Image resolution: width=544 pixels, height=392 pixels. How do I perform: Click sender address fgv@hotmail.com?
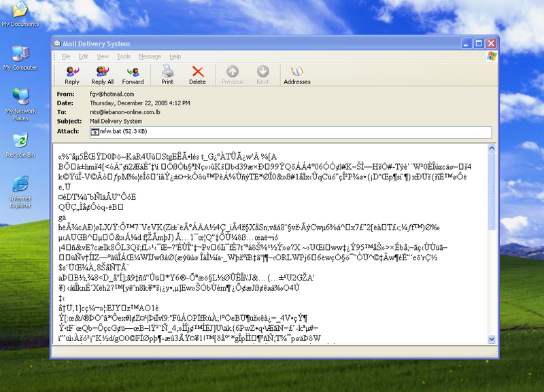(x=112, y=94)
